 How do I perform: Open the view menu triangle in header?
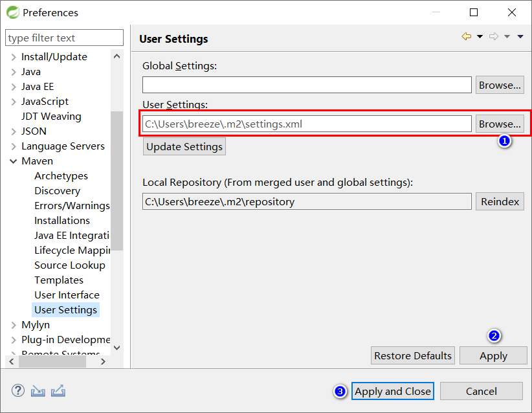[520, 36]
